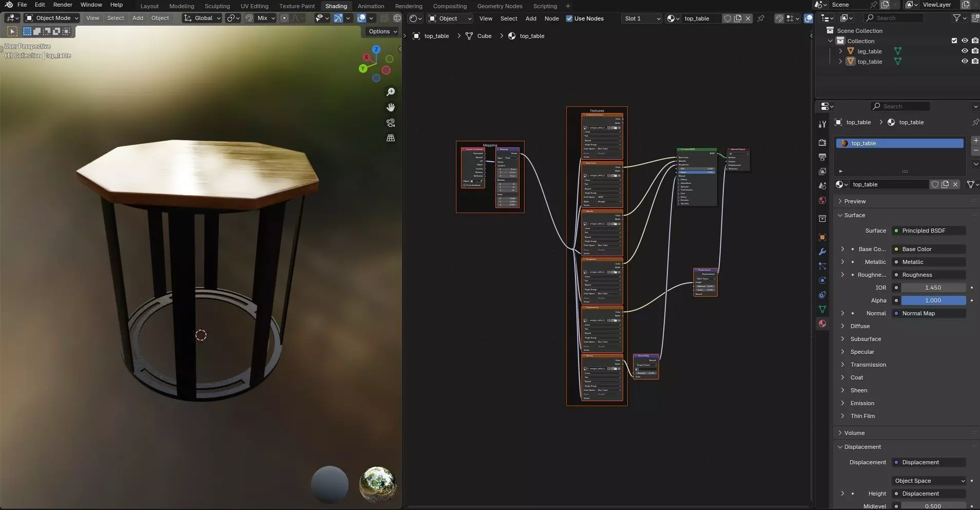Unlink material X in node editor header
Screen dimensions: 980x510
coord(748,18)
